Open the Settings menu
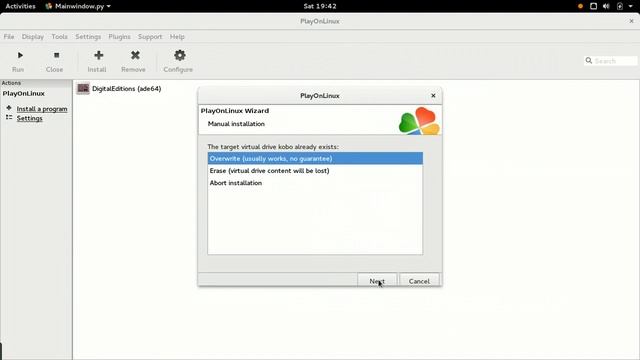Viewport: 640px width, 360px height. tap(88, 36)
